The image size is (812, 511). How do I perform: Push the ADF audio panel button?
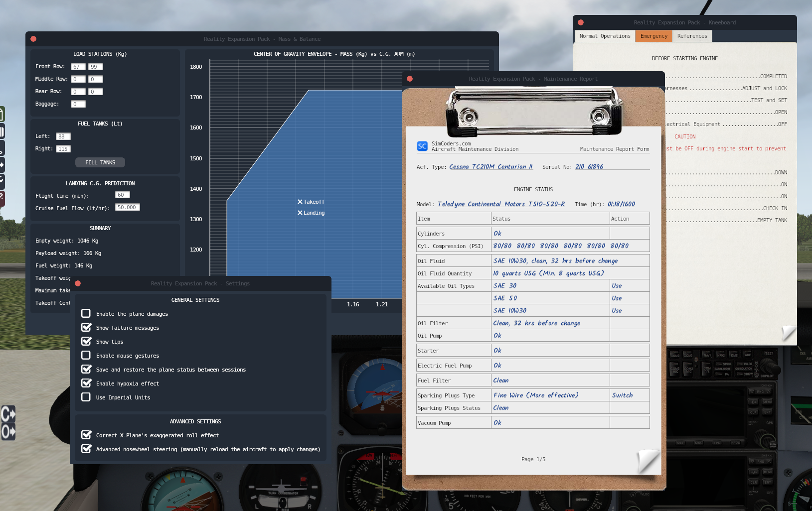[x=747, y=354]
